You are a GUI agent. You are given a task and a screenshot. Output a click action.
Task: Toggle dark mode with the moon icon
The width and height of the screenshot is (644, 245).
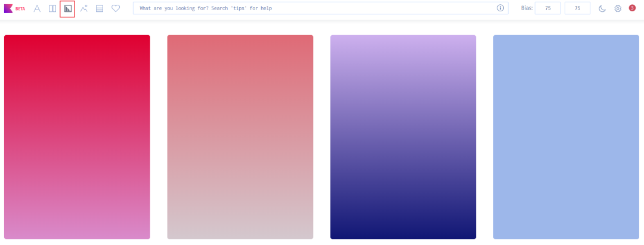602,8
